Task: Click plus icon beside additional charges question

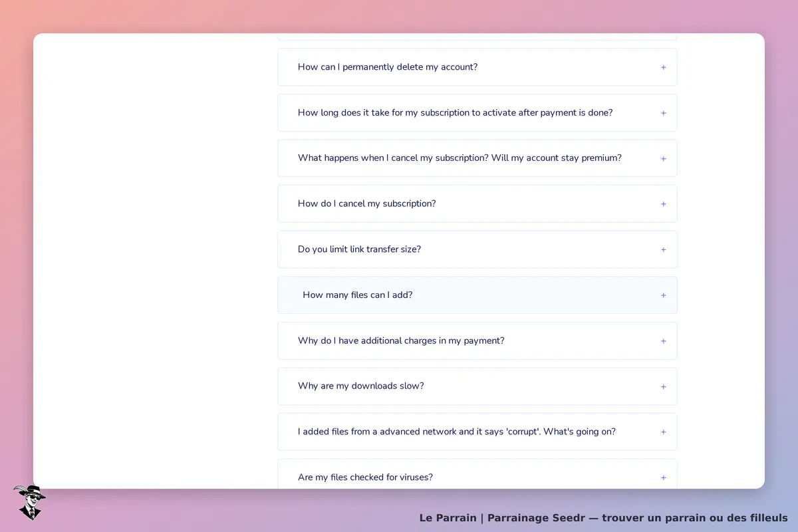Action: (663, 341)
